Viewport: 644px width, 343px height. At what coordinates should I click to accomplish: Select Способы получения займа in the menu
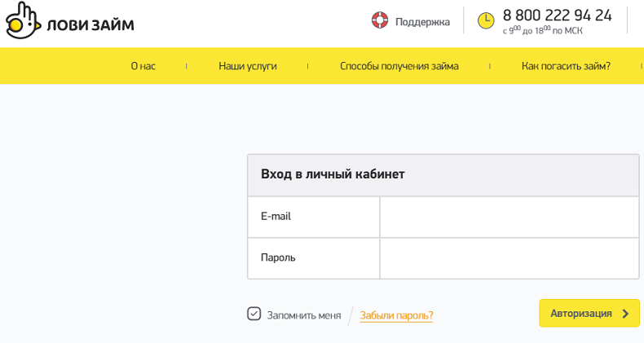click(399, 66)
